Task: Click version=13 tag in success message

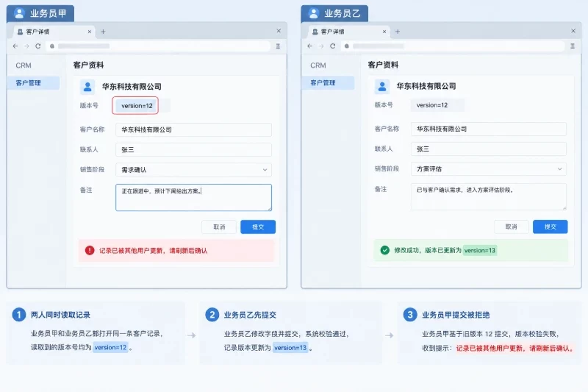Action: [480, 250]
